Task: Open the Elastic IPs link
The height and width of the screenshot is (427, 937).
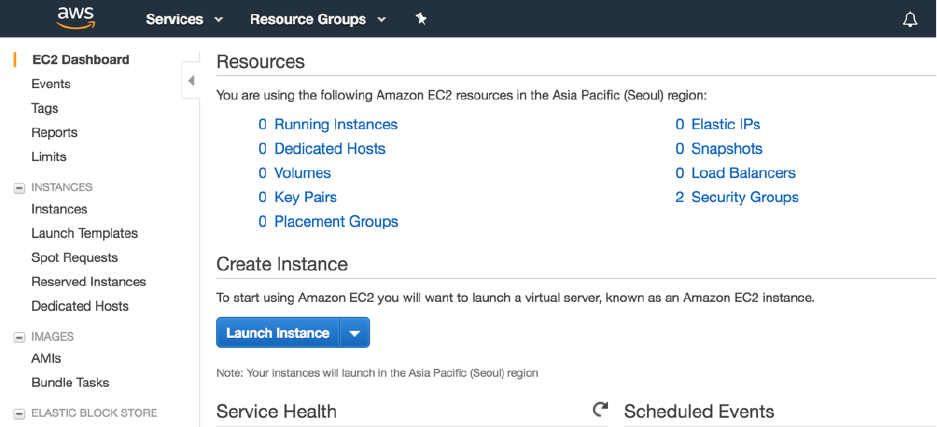Action: [x=725, y=125]
